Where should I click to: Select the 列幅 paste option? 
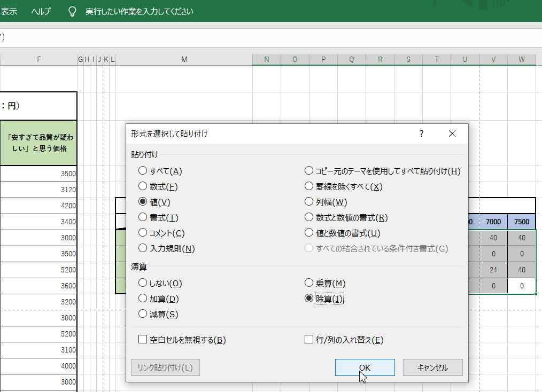tap(309, 201)
